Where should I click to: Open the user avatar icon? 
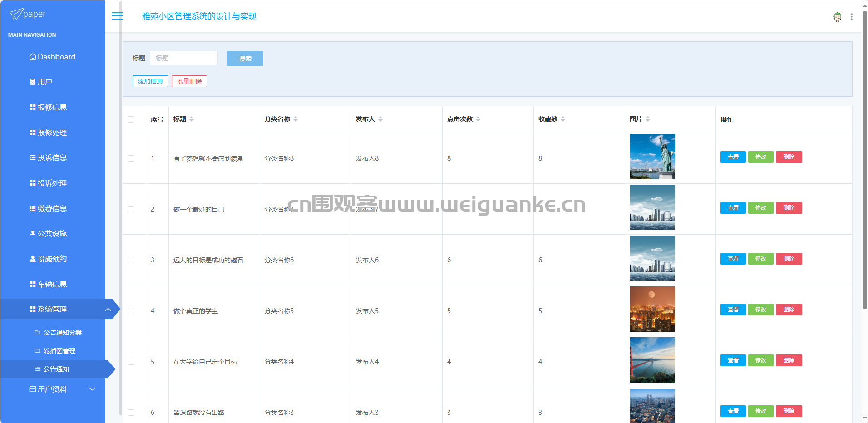[837, 17]
